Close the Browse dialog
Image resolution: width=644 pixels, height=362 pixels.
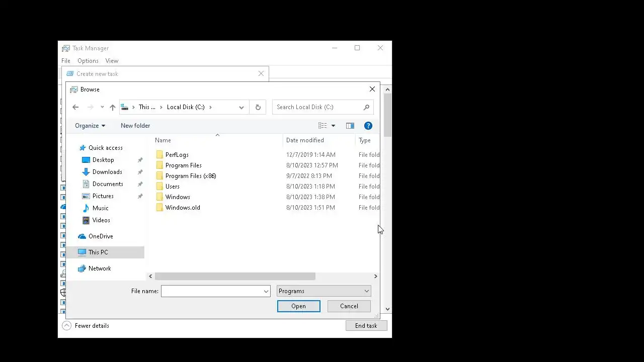click(x=372, y=89)
